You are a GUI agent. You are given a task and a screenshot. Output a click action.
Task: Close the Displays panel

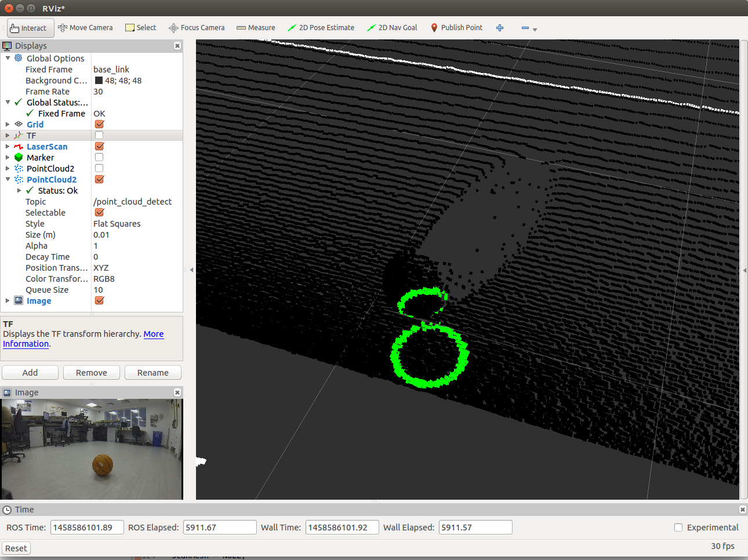click(x=177, y=46)
